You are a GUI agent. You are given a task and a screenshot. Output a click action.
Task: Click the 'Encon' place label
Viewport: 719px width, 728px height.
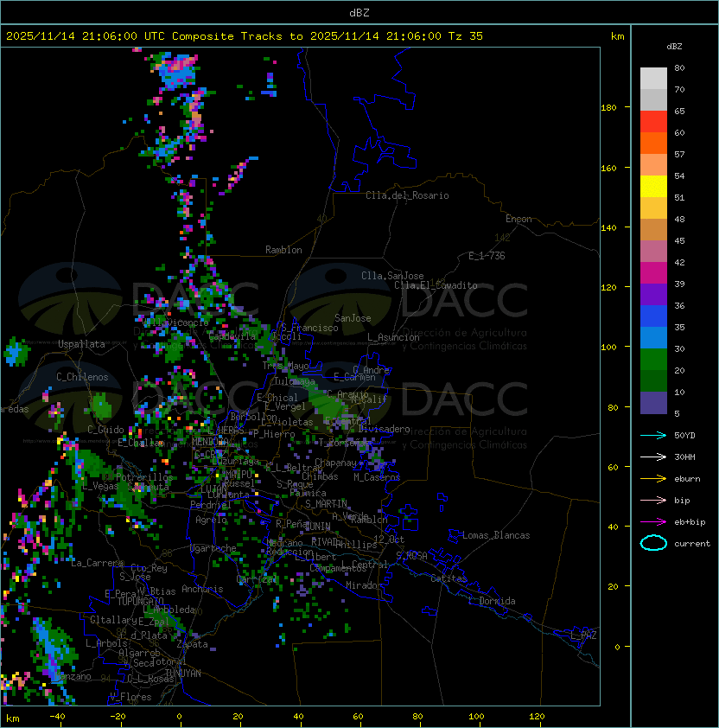click(519, 219)
